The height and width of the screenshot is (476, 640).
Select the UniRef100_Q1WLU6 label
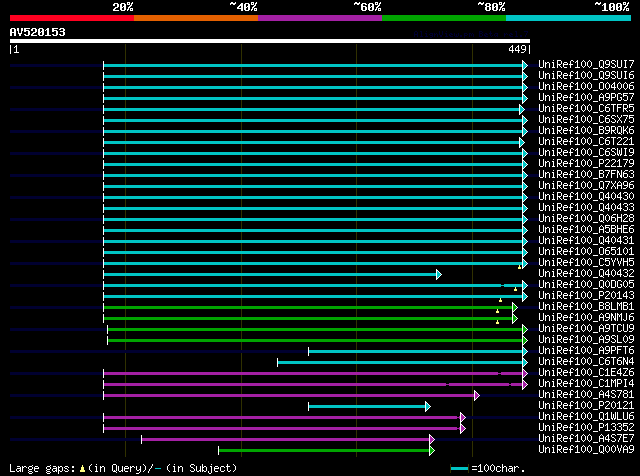click(586, 417)
